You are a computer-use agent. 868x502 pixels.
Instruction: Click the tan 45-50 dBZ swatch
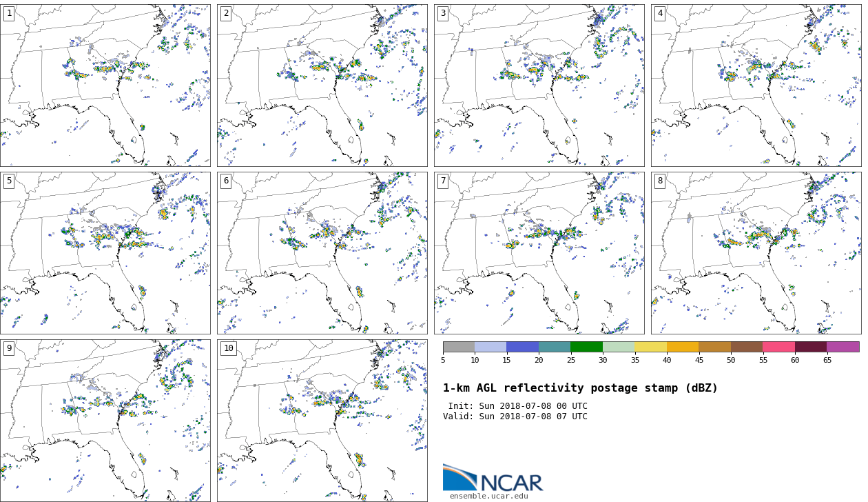click(x=714, y=347)
